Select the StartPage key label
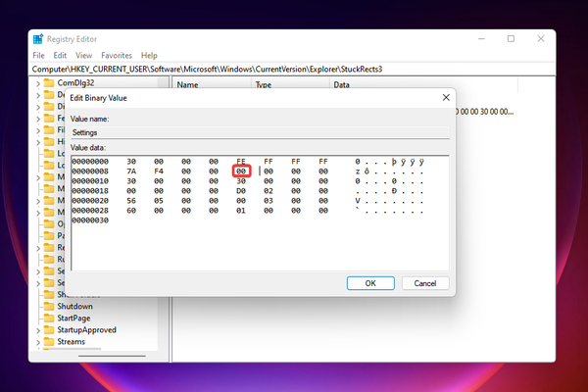Viewport: 588px width, 392px height. coord(73,318)
